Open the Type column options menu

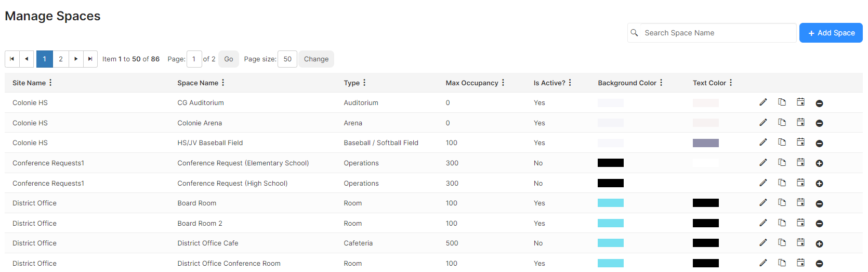[364, 83]
